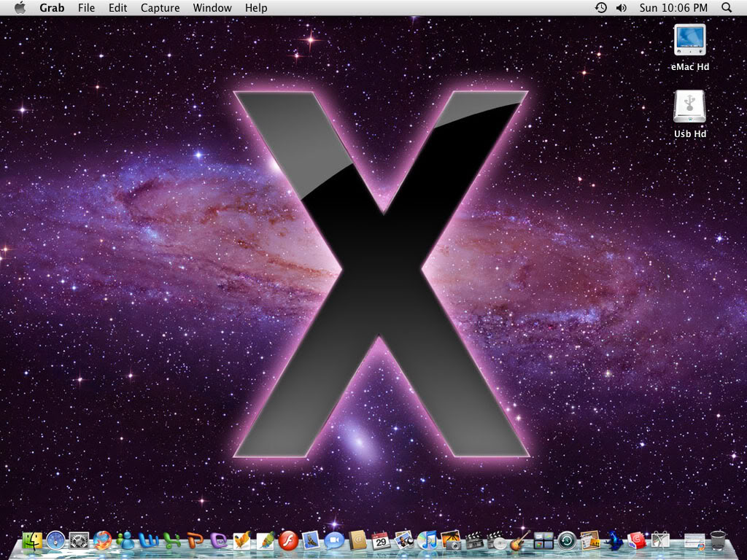Open the File menu

coord(86,8)
